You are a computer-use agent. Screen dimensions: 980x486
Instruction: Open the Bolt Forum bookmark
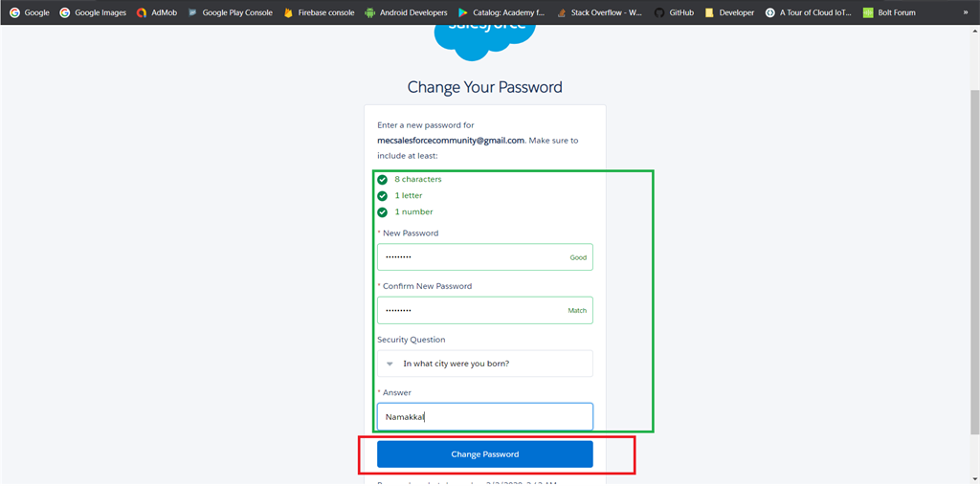pos(889,12)
